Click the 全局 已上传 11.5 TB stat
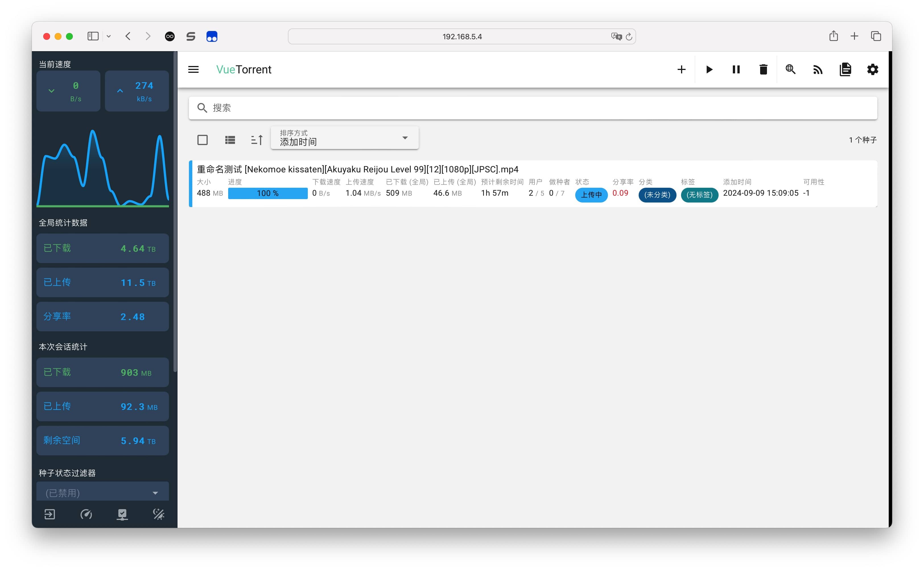Screen dimensions: 924x570 click(102, 282)
